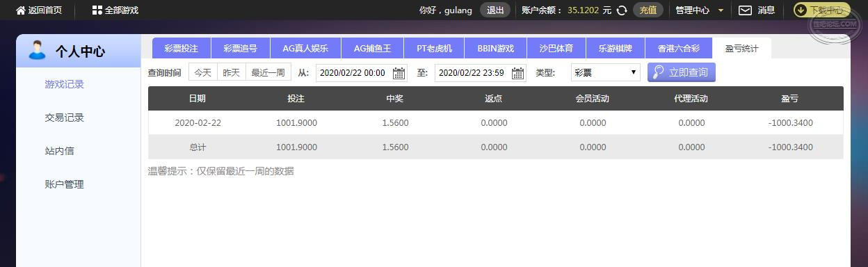Open calendar for the start date
Image resolution: width=868 pixels, height=267 pixels.
point(399,73)
